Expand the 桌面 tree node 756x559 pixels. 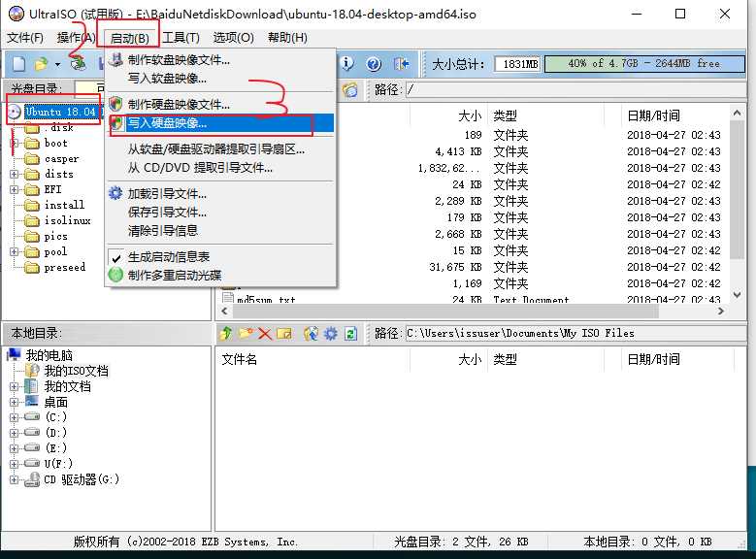(x=15, y=402)
